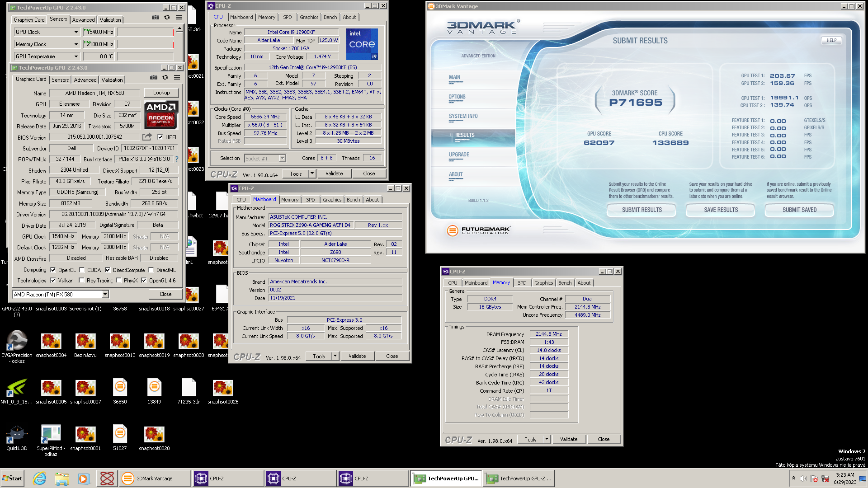Select the NVI_0_3_15 desktop shortcut

(x=17, y=391)
